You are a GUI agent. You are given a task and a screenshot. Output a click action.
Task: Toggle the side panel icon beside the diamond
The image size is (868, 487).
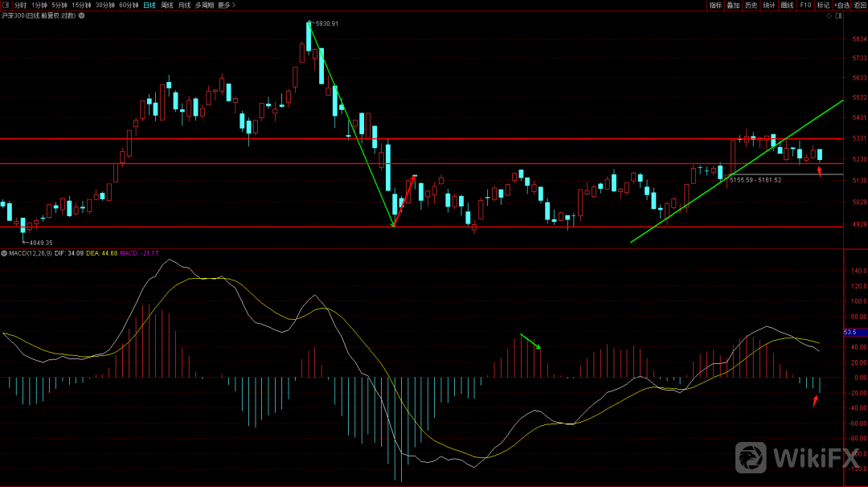point(837,15)
